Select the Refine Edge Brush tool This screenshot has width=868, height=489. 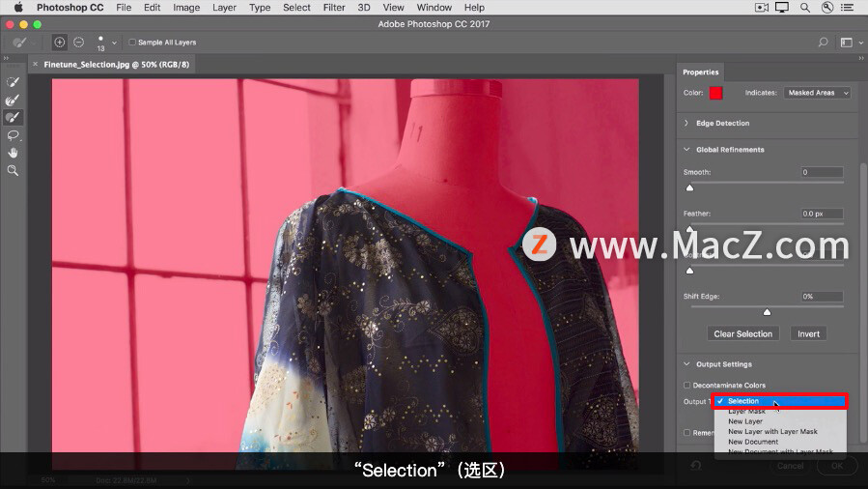pyautogui.click(x=13, y=100)
